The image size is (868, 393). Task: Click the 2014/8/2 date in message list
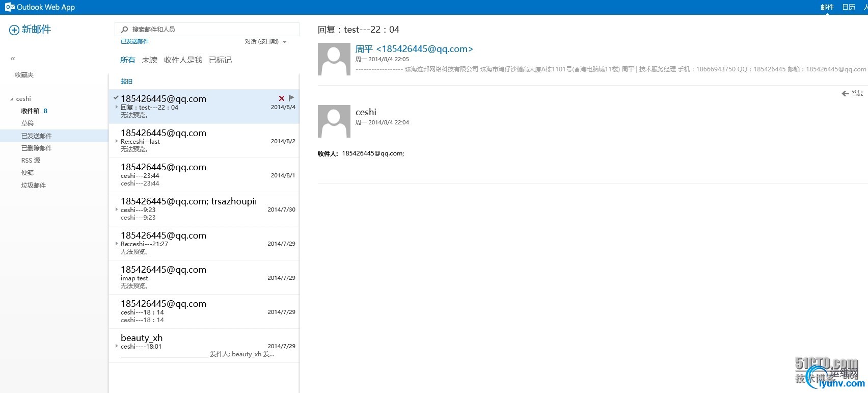283,141
